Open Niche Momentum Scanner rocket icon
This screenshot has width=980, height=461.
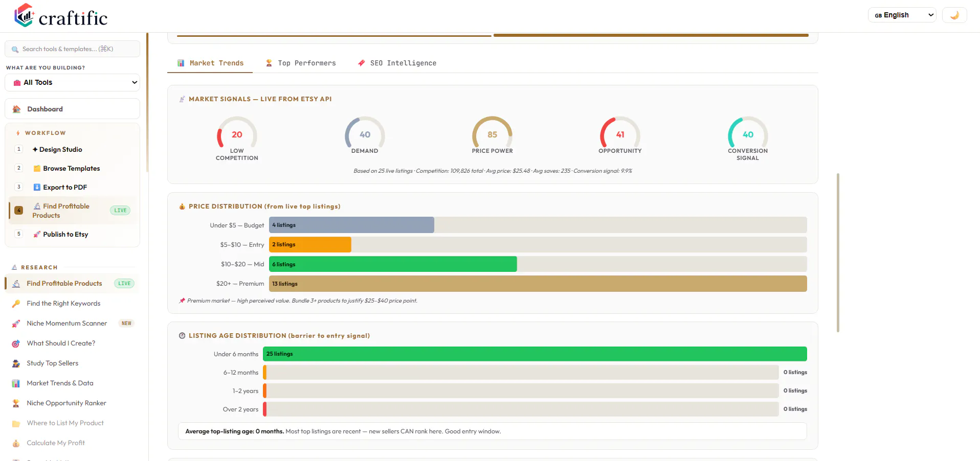(x=16, y=324)
